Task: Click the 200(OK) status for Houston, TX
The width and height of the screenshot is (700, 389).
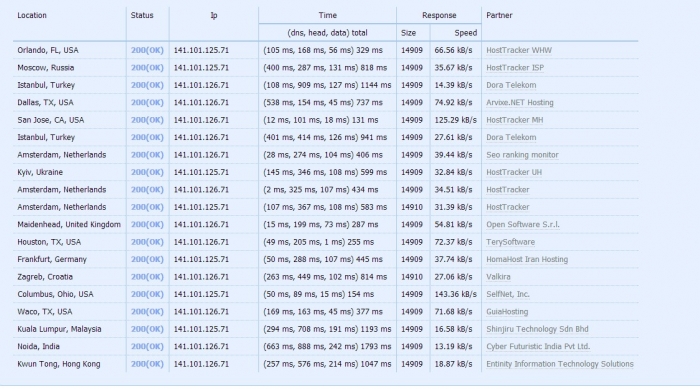Action: pos(147,242)
